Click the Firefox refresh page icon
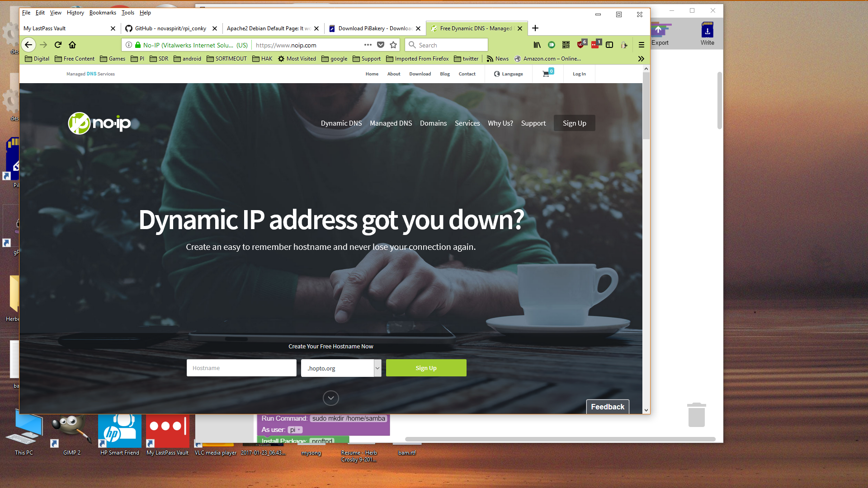This screenshot has height=488, width=868. point(58,45)
